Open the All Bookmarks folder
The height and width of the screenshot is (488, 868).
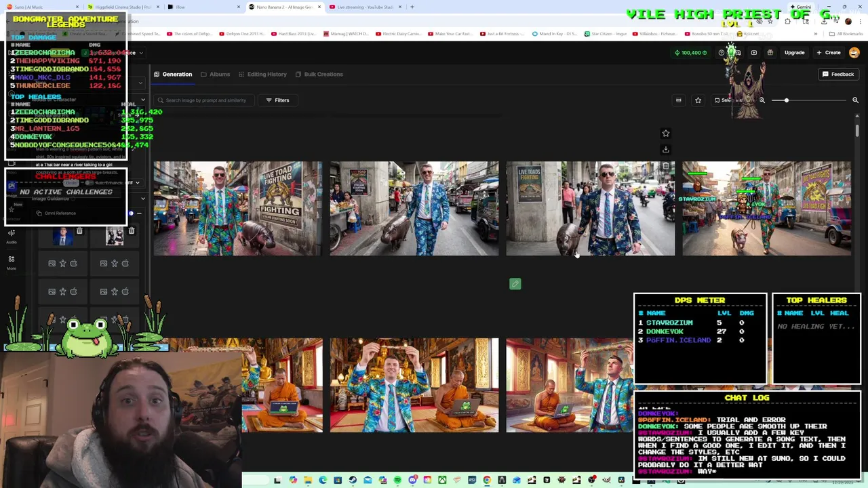pos(846,33)
